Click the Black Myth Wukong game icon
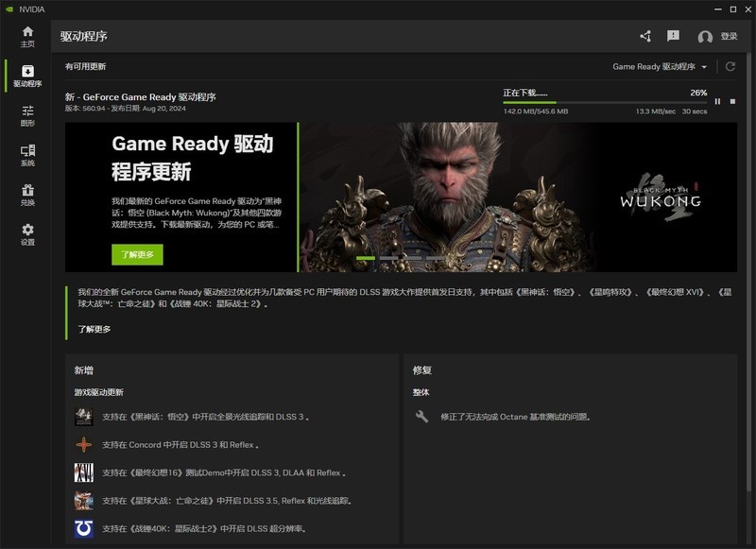Viewport: 756px width, 549px height. (84, 417)
